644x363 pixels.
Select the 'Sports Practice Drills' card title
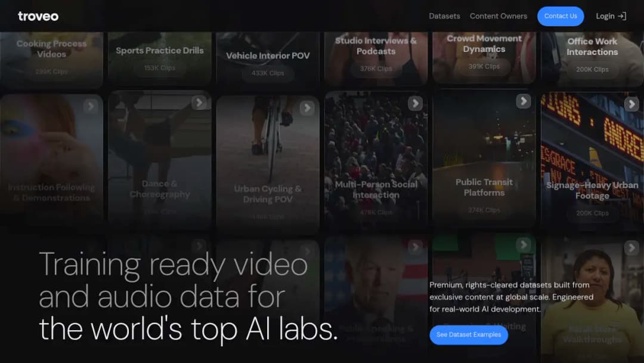pos(160,51)
